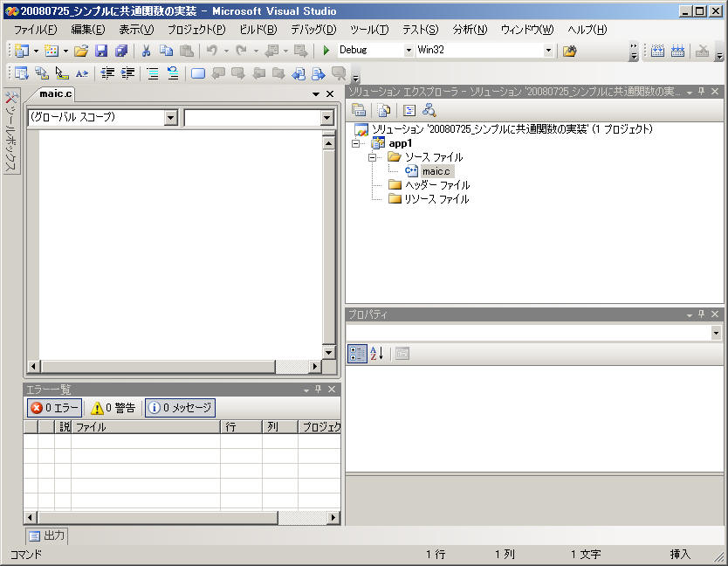Click the Properties icon in Solution Explorer toolbar
728x566 pixels.
coord(359,110)
